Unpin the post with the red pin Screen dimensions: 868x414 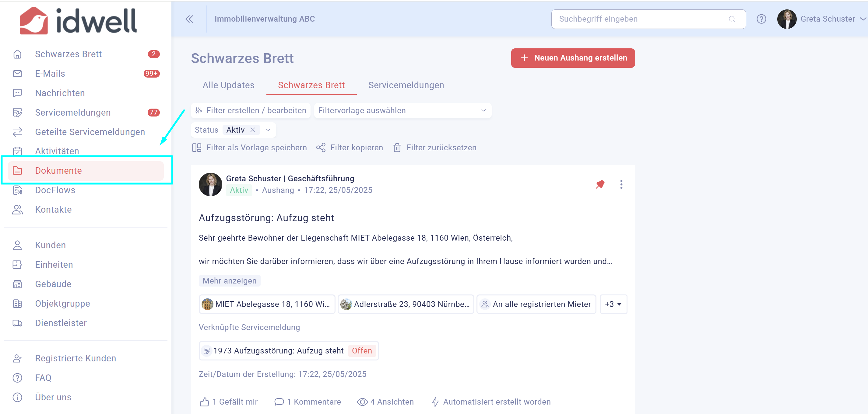[600, 184]
